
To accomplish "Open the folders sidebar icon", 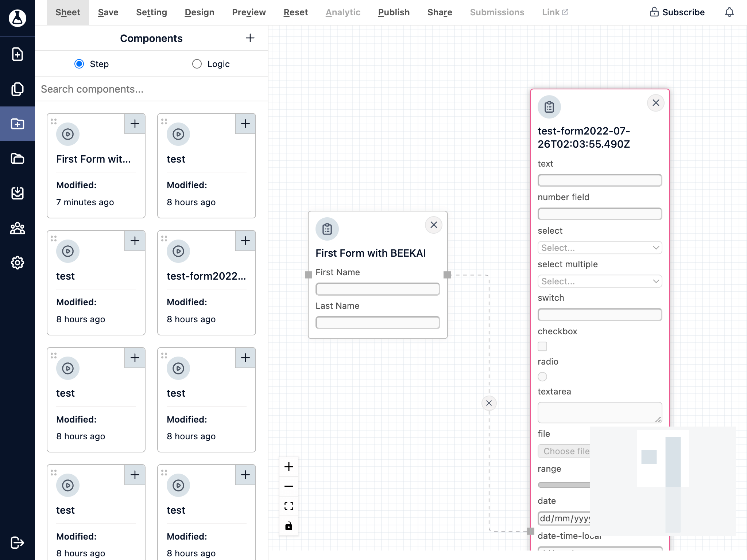I will click(18, 159).
